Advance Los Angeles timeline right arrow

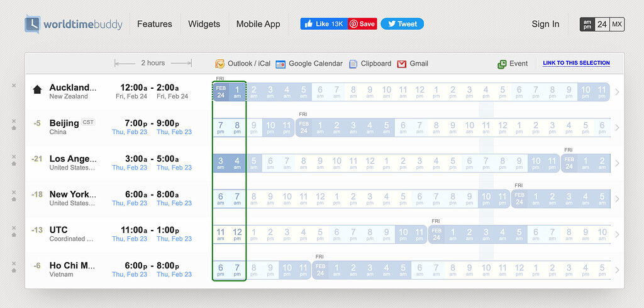(x=617, y=163)
